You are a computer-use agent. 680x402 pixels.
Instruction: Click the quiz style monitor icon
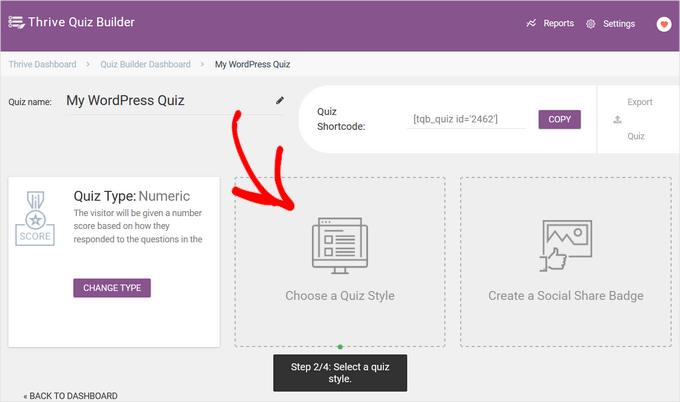[x=339, y=244]
